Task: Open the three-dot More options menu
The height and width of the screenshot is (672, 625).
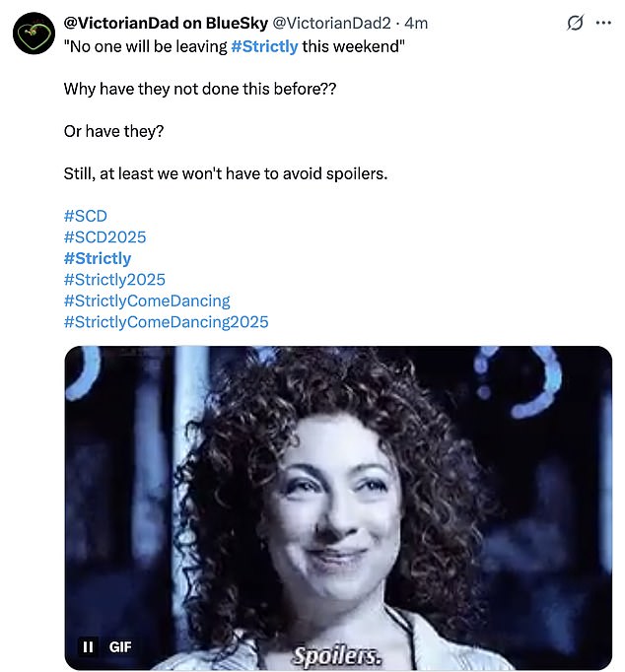Action: [603, 24]
